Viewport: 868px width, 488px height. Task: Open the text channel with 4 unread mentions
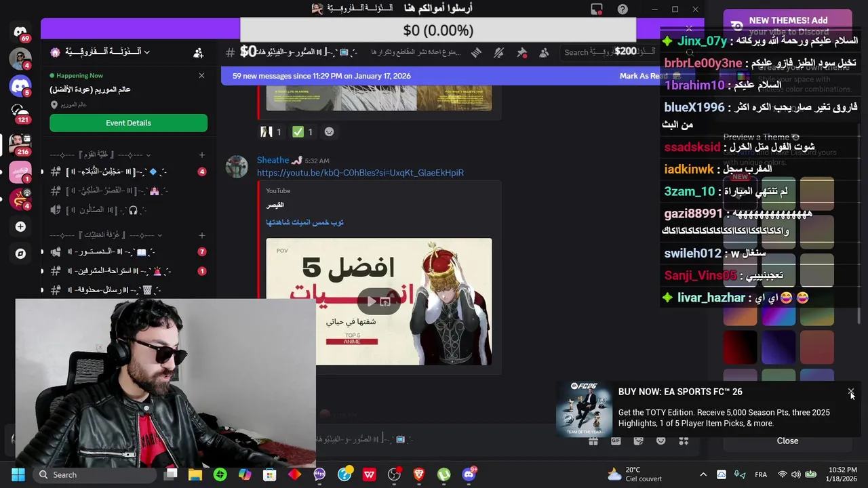coord(128,171)
